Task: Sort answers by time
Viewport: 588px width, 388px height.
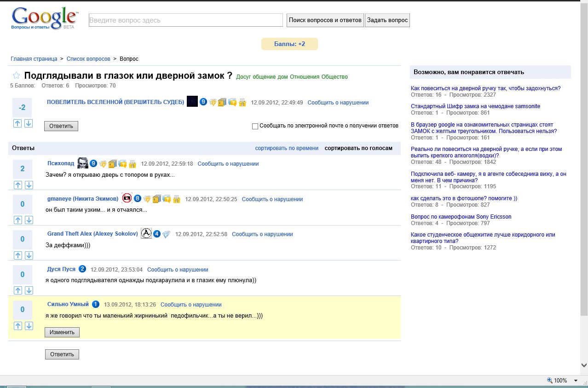Action: pyautogui.click(x=287, y=148)
